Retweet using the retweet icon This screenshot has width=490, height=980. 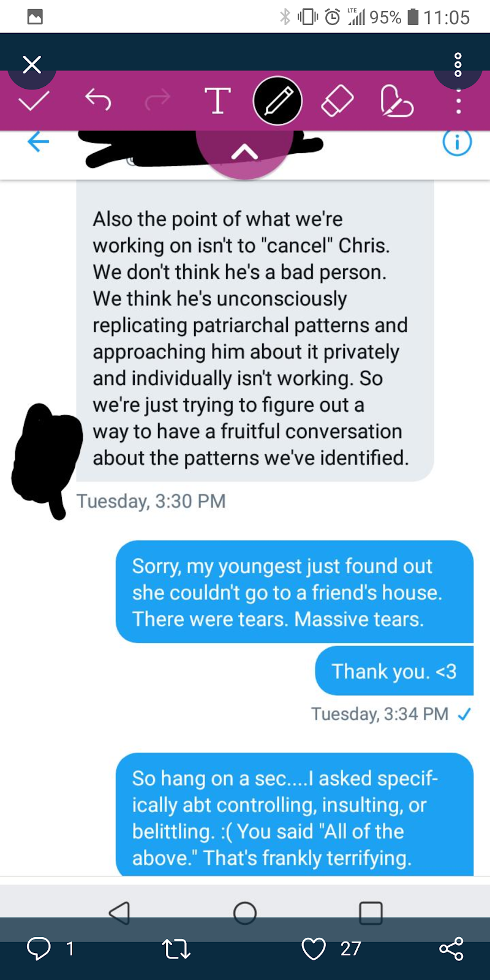tap(176, 949)
